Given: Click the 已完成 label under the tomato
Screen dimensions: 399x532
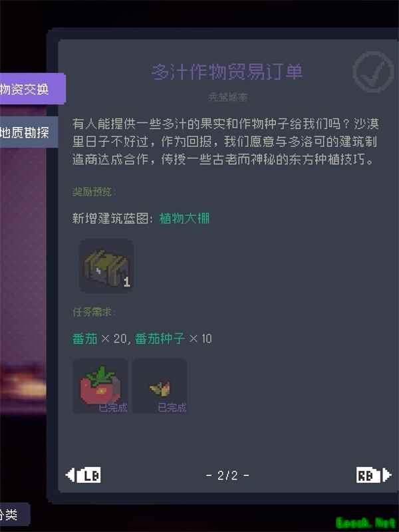Looking at the screenshot, I should 113,408.
